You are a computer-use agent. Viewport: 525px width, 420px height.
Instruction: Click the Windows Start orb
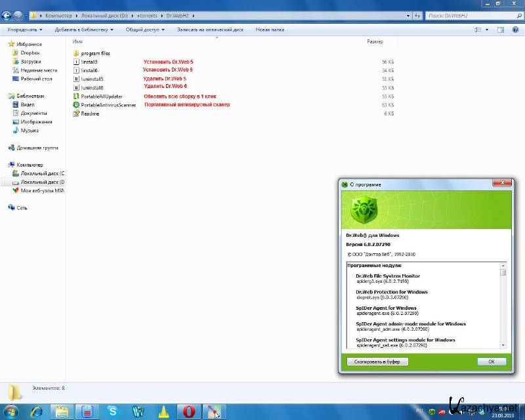pyautogui.click(x=11, y=411)
